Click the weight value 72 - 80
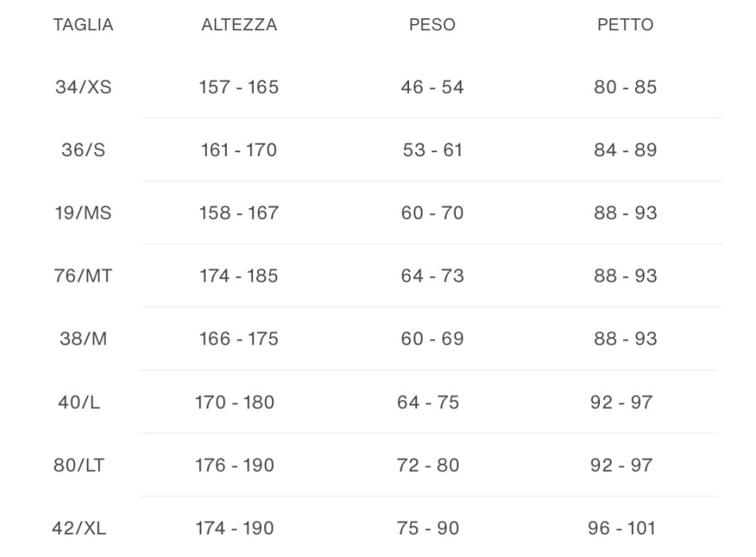This screenshot has height=557, width=756. [x=428, y=465]
